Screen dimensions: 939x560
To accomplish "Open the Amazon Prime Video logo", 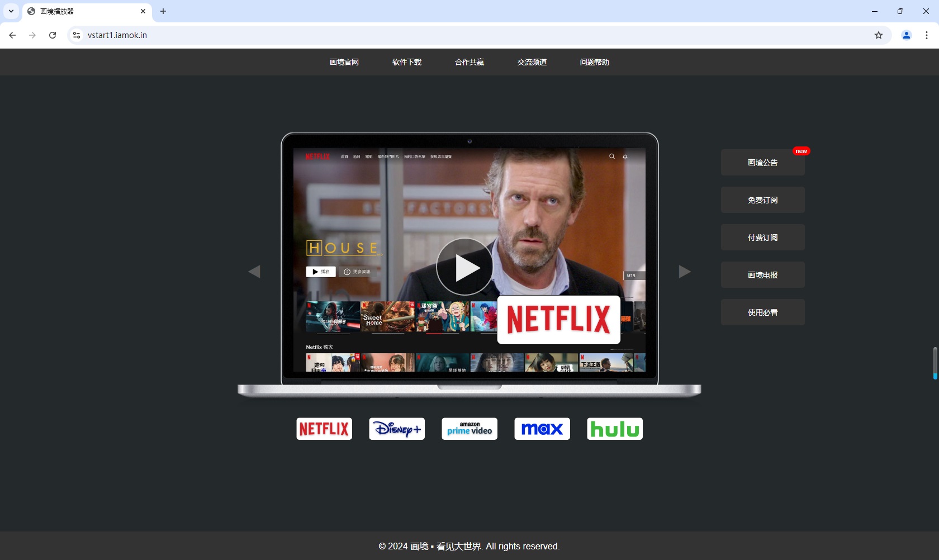I will [469, 429].
